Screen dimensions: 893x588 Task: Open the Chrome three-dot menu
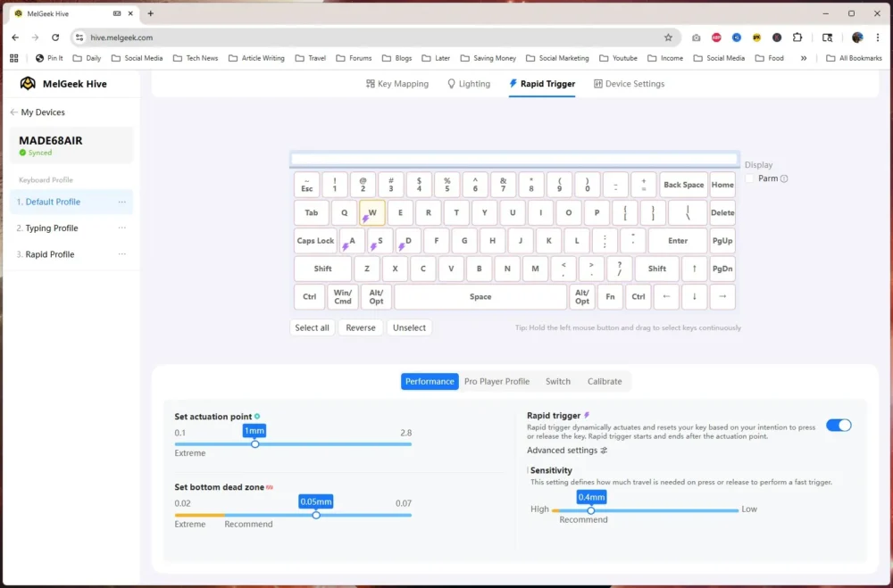[x=878, y=37]
